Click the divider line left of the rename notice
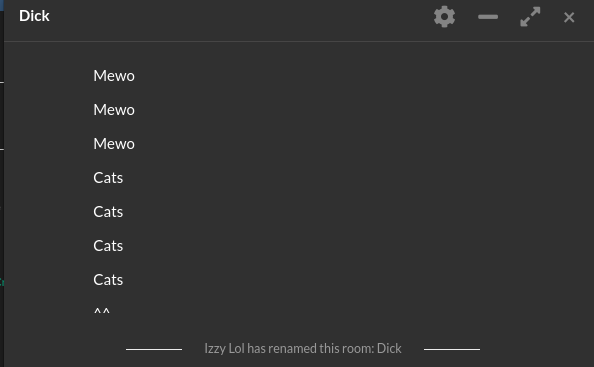594x367 pixels. point(154,349)
